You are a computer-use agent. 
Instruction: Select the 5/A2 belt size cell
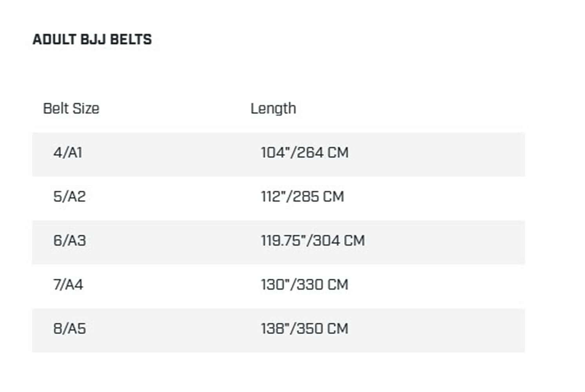[x=69, y=196]
